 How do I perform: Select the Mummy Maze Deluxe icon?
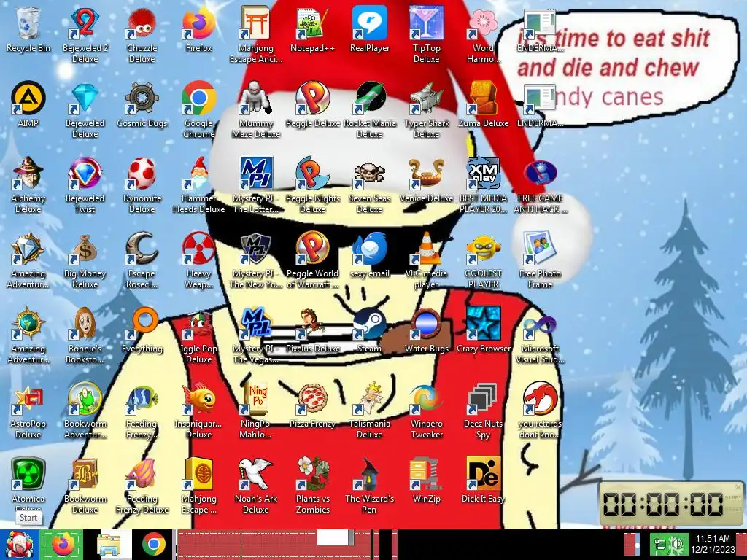pyautogui.click(x=256, y=110)
